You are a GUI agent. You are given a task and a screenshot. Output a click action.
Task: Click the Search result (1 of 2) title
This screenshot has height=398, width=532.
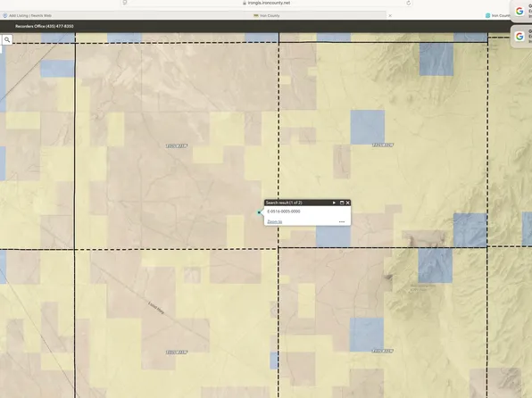point(284,203)
